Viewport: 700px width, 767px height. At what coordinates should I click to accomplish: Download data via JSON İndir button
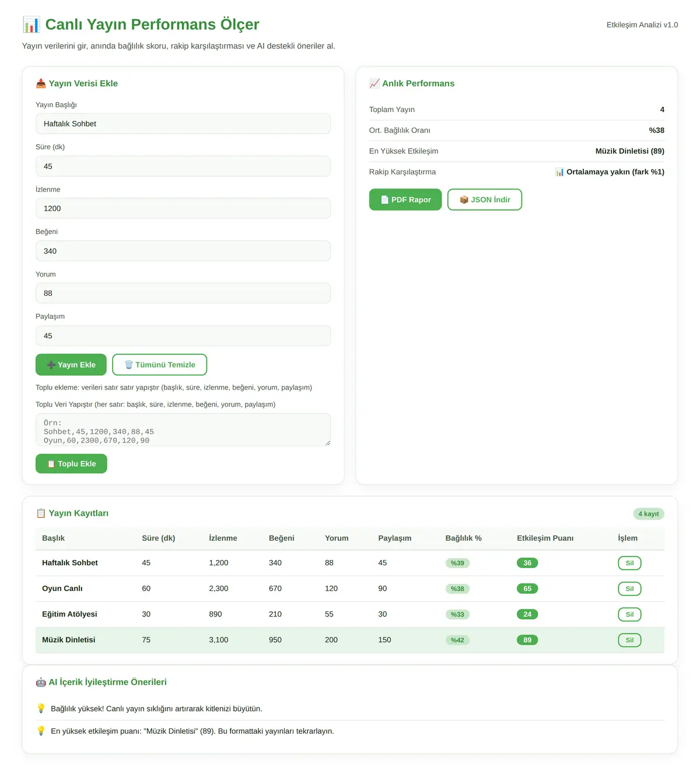coord(485,199)
